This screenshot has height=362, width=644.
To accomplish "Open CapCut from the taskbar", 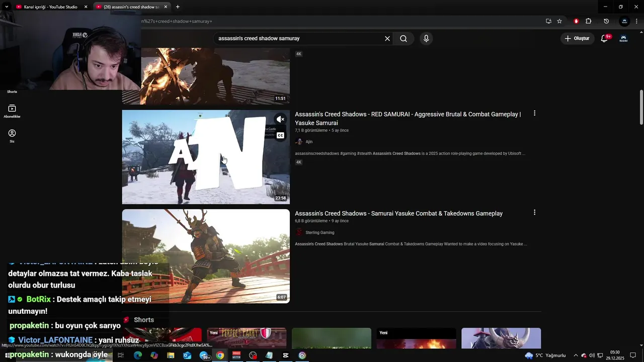I will (x=286, y=355).
